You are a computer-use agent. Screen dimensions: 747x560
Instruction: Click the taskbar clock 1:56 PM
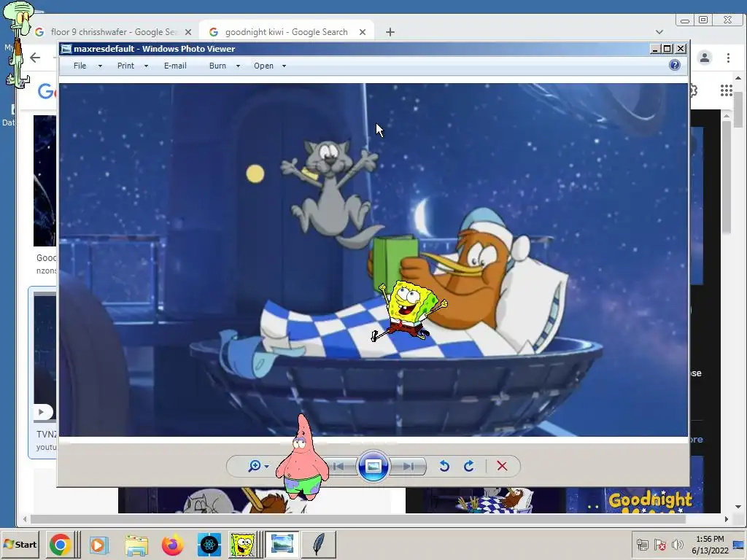point(710,539)
